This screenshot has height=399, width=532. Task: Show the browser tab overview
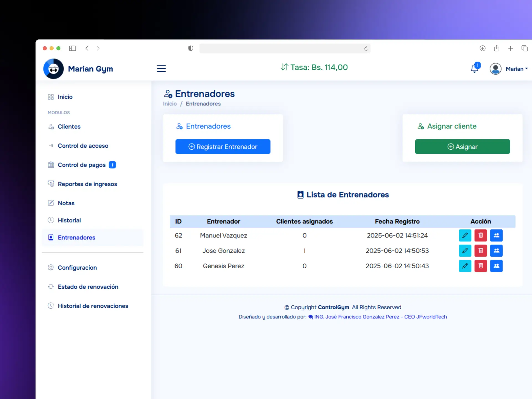524,48
